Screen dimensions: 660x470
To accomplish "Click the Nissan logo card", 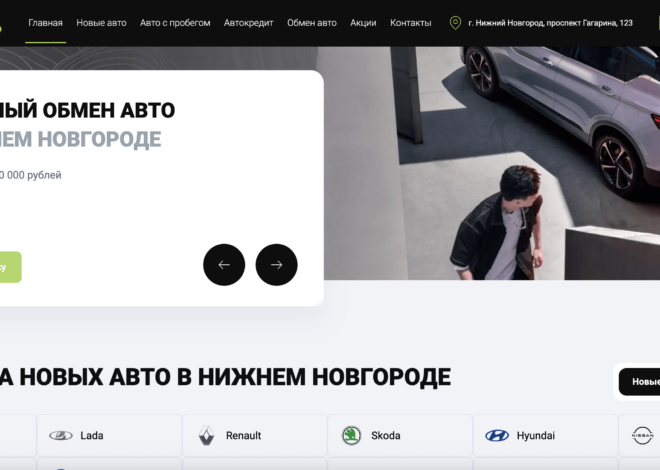I will point(639,435).
